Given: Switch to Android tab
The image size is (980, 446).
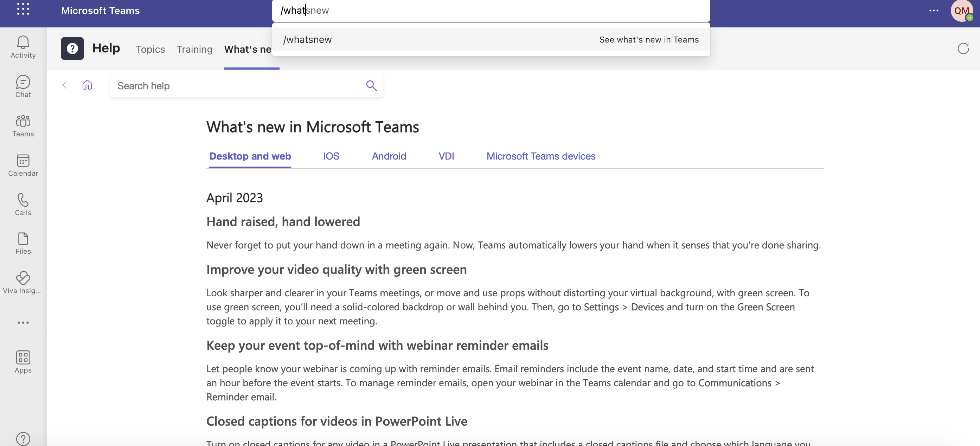Looking at the screenshot, I should click(x=389, y=156).
